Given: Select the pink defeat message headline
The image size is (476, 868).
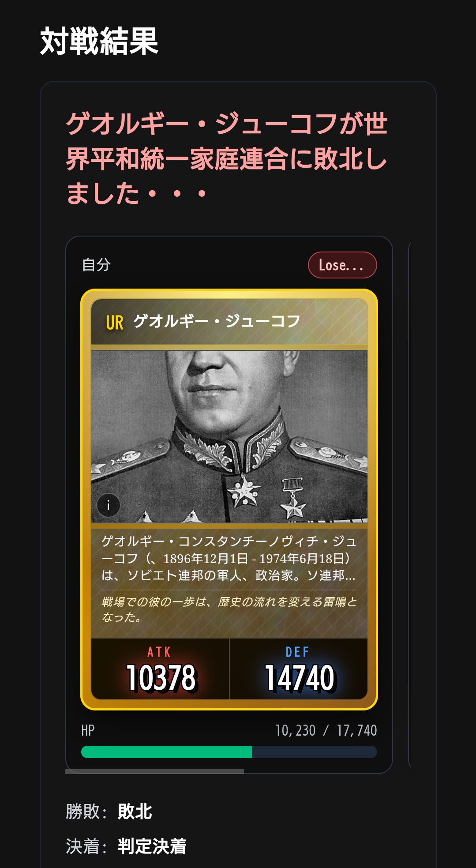Looking at the screenshot, I should (227, 158).
